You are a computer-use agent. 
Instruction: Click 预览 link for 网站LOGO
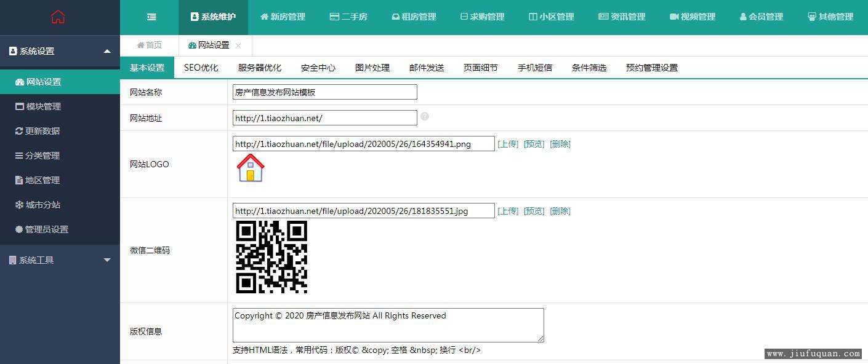tap(534, 144)
